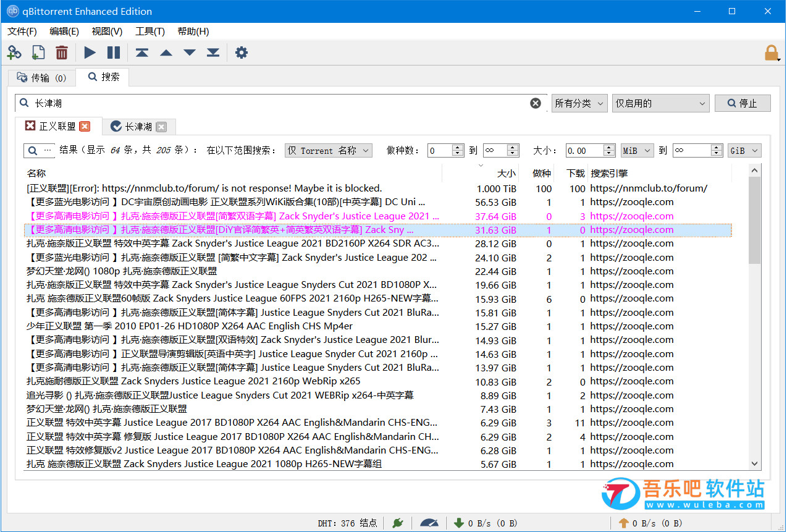Move torrent down one in queue
787x532 pixels.
pyautogui.click(x=190, y=53)
